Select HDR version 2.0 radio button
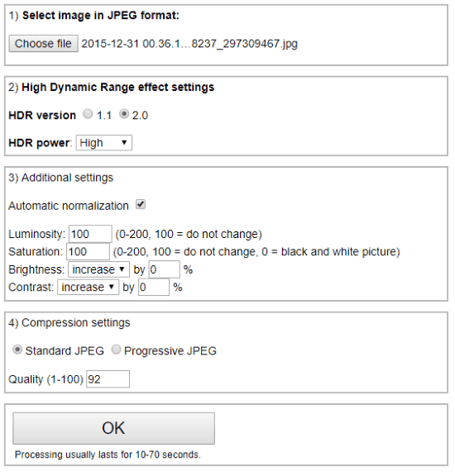Screen dimensions: 455x476 point(124,114)
